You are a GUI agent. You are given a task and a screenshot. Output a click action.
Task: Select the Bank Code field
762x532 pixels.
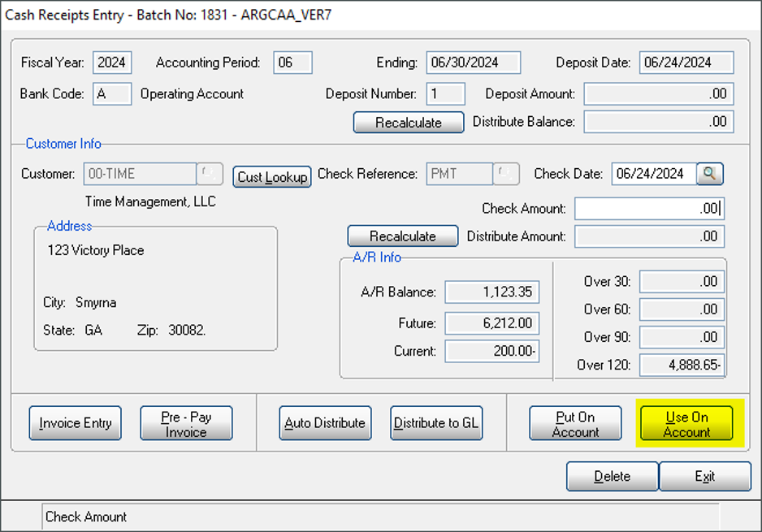click(x=112, y=93)
